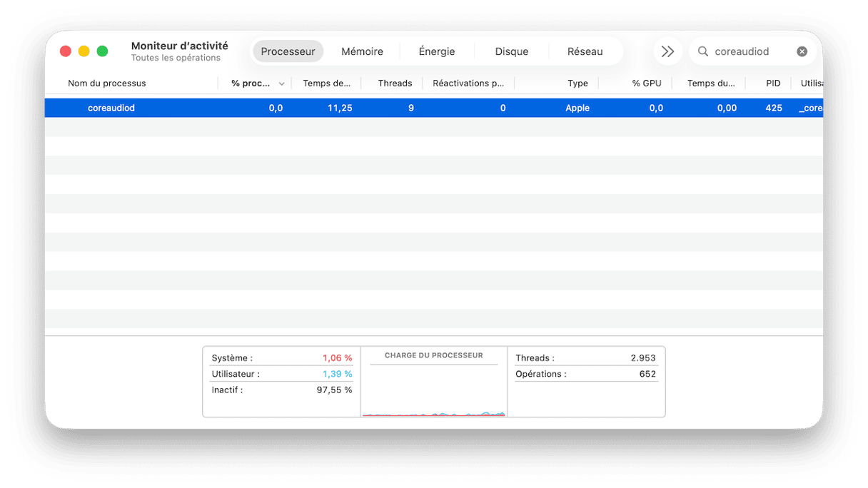Click the Charge du processeur graph

point(433,389)
